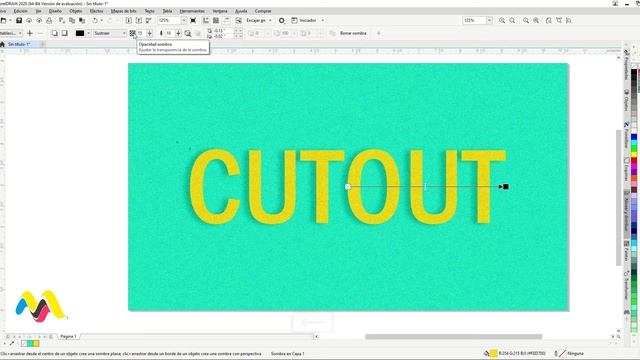The image size is (640, 360).
Task: Toggle show guidelines button
Action: pos(227,20)
